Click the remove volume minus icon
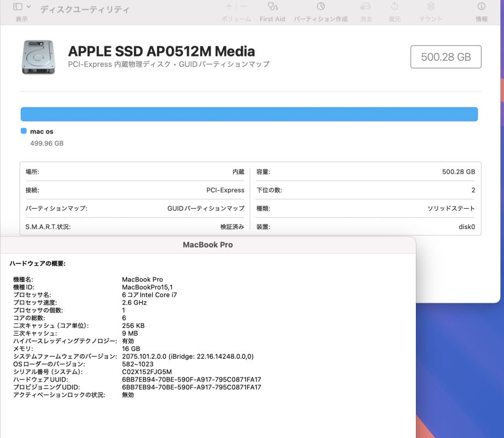504x438 pixels. point(244,6)
